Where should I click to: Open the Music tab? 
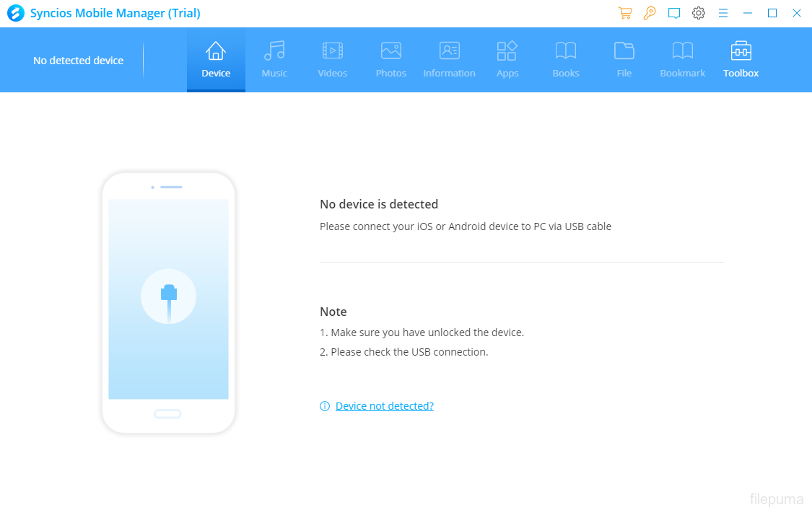[x=274, y=60]
